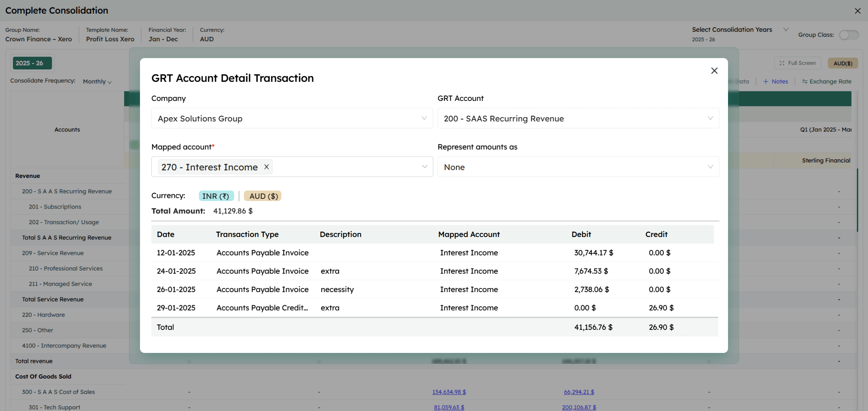The height and width of the screenshot is (411, 868).
Task: Click the 2,738.06 $ debit value
Action: click(x=591, y=290)
